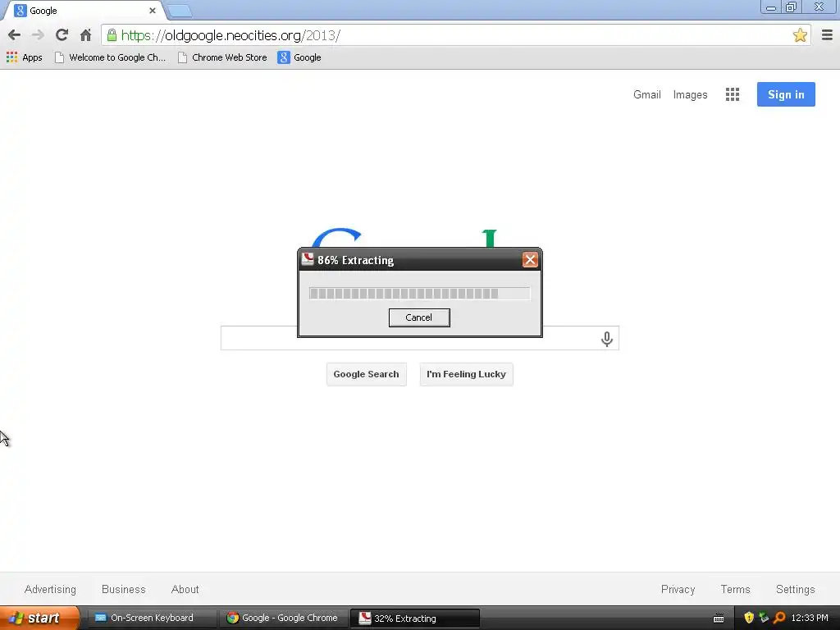Viewport: 840px width, 630px height.
Task: Open the Settings footer menu
Action: point(795,589)
